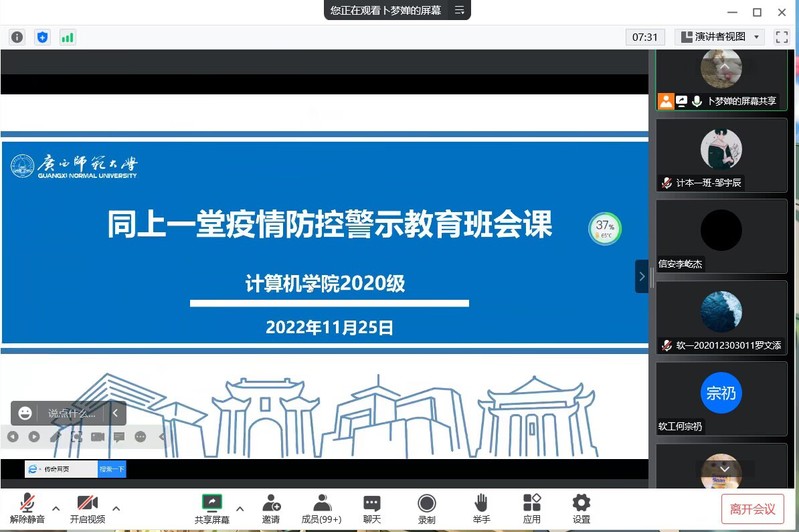Click the 说点什么 chat input field
The height and width of the screenshot is (532, 799).
coord(72,413)
